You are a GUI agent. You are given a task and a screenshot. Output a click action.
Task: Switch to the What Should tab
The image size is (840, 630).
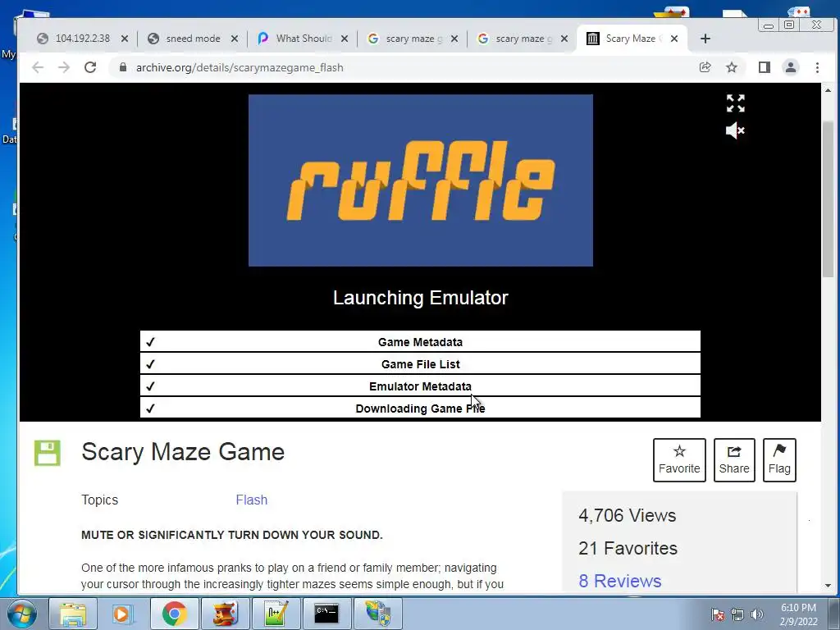(304, 39)
